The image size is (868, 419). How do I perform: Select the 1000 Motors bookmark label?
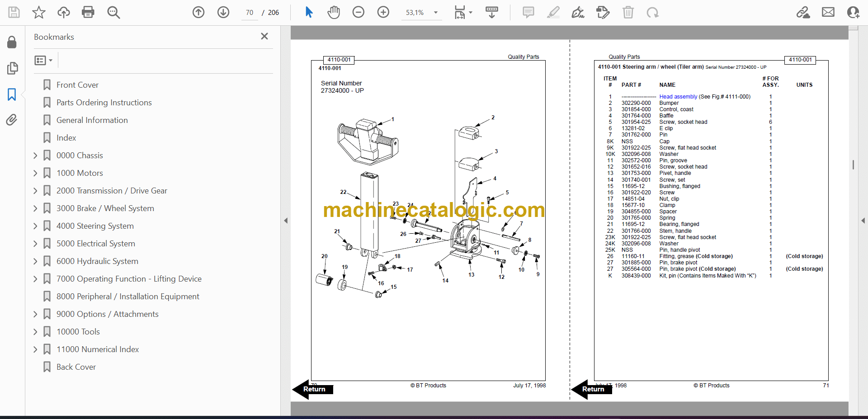click(x=80, y=173)
